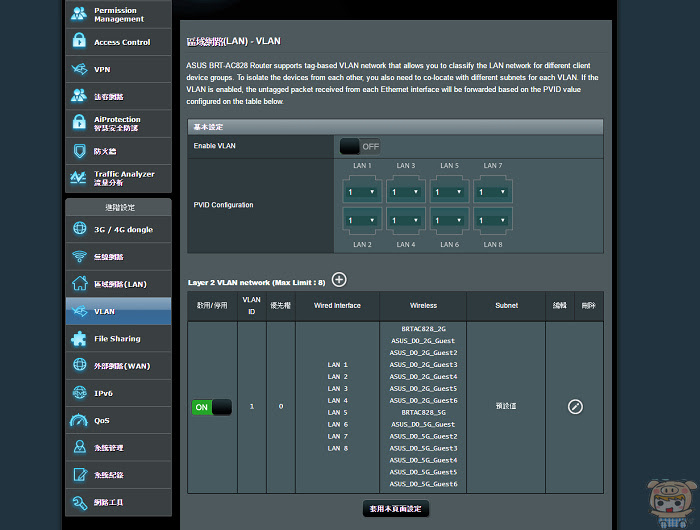Open the QoS settings page
This screenshot has height=530, width=700.
pyautogui.click(x=118, y=420)
